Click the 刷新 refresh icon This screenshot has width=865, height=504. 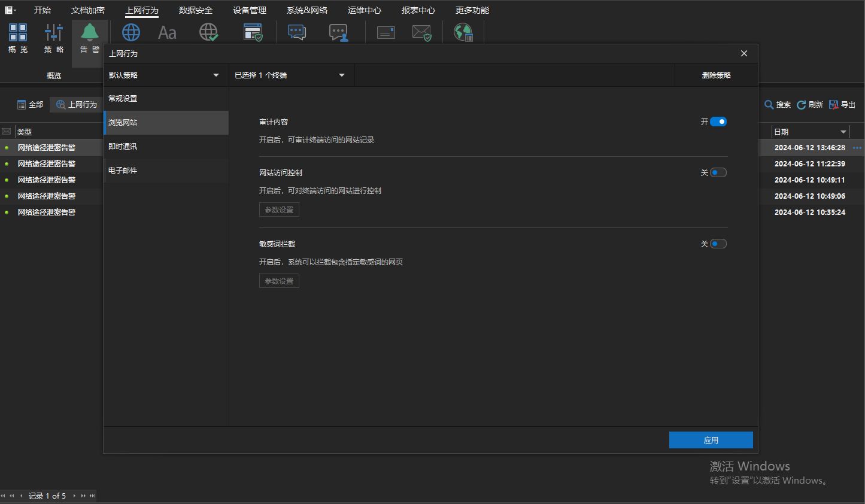[801, 105]
